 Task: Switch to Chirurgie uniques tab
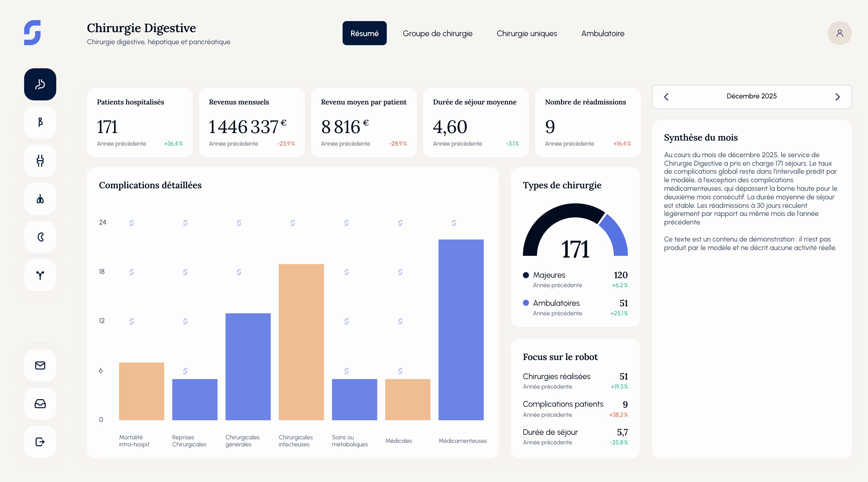(527, 33)
